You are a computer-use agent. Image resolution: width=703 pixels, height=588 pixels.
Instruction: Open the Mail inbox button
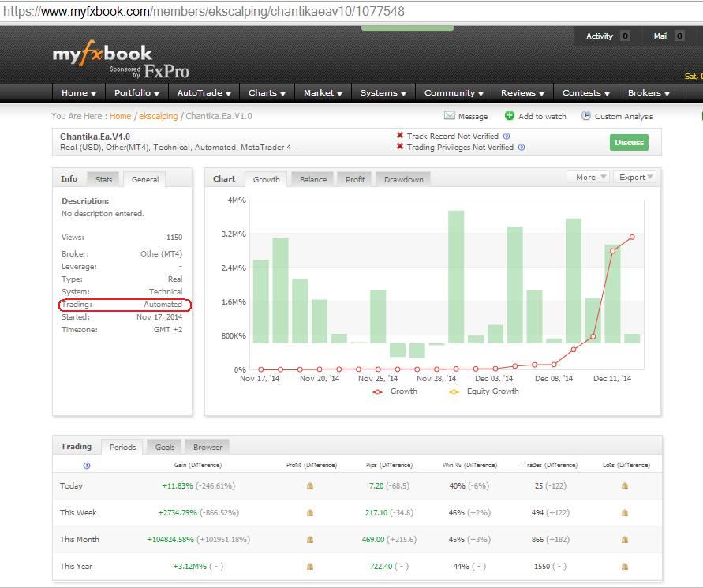(668, 36)
